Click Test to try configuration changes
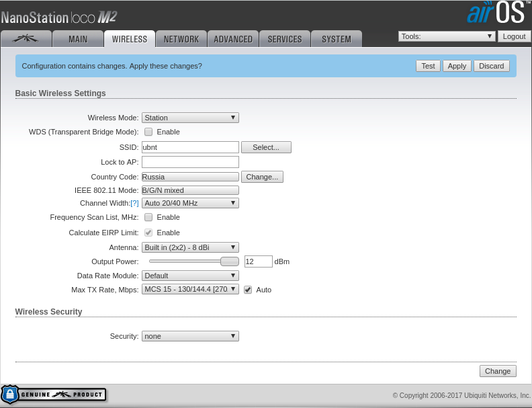Viewport: 532px width, 408px height. coord(428,66)
